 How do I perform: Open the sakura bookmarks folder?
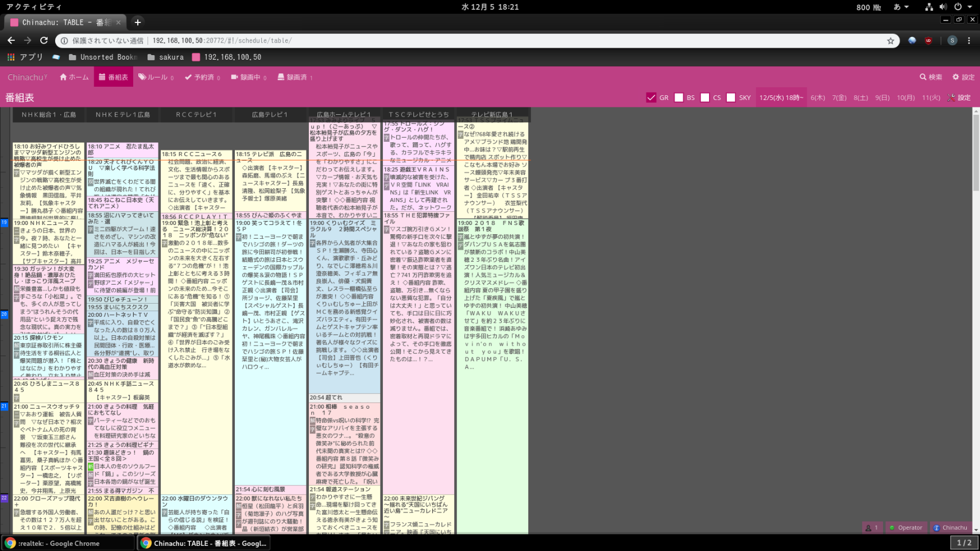pyautogui.click(x=165, y=57)
